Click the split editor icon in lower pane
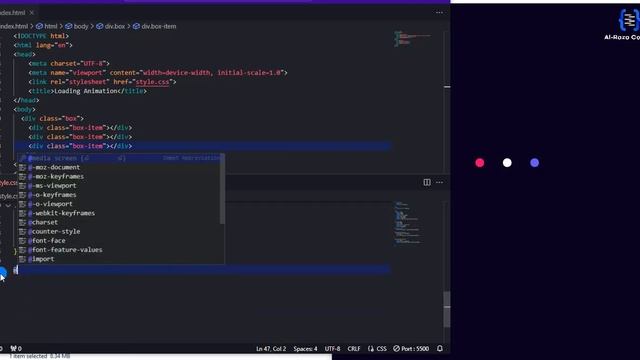640x360 pixels. tap(427, 182)
